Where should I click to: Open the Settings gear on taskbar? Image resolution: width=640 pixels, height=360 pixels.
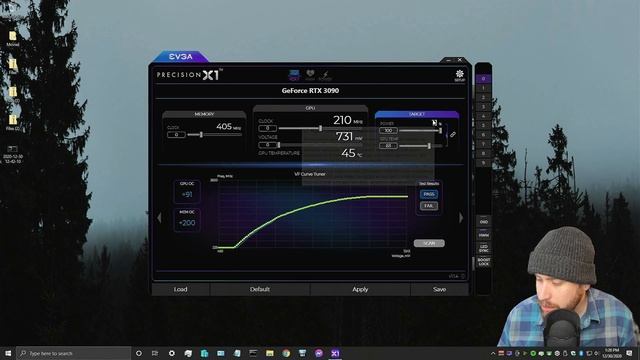(x=171, y=353)
